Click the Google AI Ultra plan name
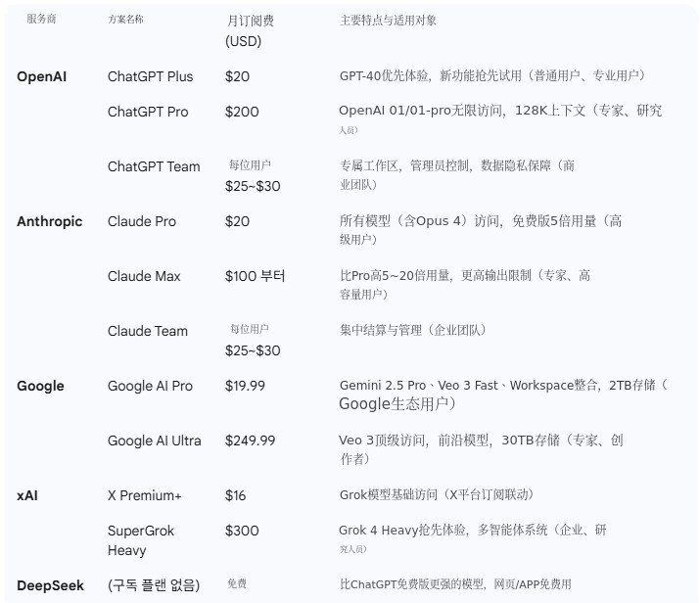This screenshot has height=603, width=700. click(155, 441)
